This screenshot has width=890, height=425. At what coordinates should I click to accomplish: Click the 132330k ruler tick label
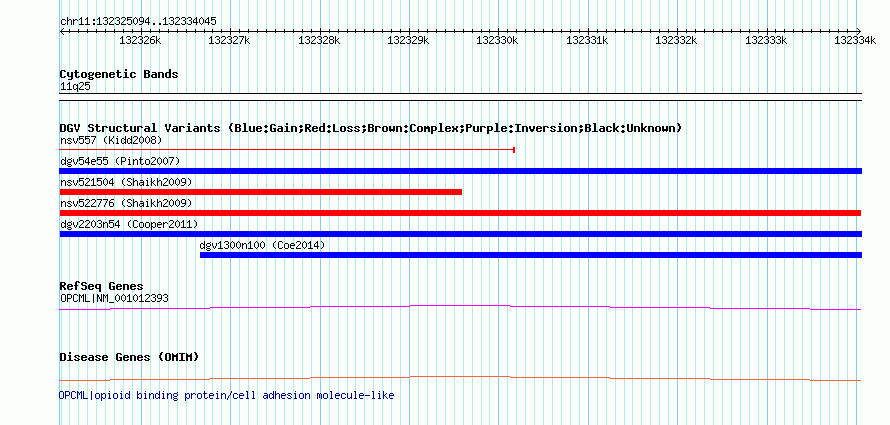point(497,40)
